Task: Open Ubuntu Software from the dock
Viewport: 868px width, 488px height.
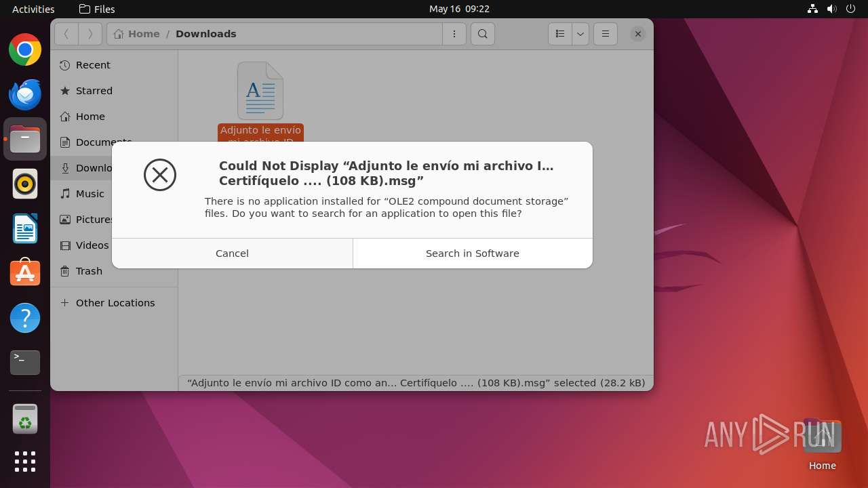Action: [25, 273]
